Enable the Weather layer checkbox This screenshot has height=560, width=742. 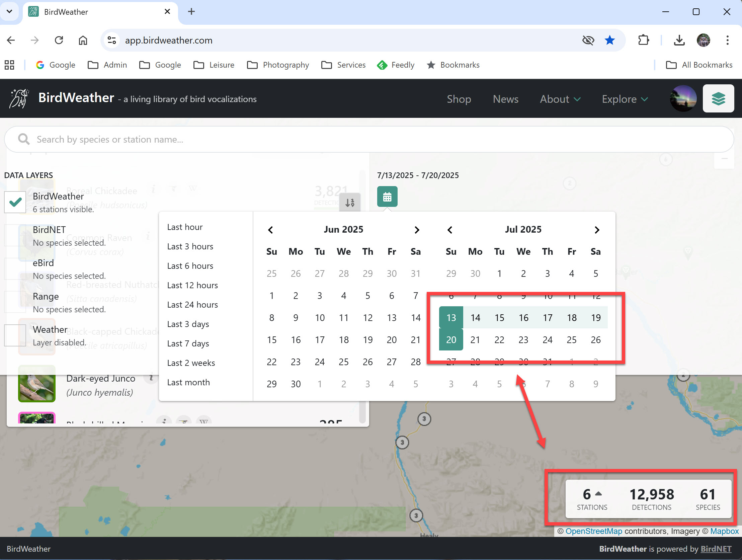(15, 335)
